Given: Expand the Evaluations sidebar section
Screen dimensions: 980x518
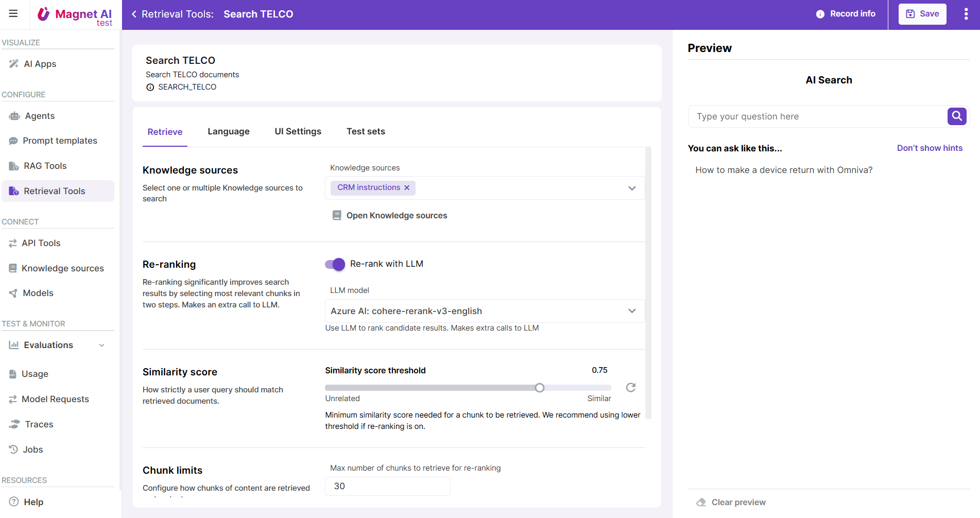Looking at the screenshot, I should click(102, 345).
